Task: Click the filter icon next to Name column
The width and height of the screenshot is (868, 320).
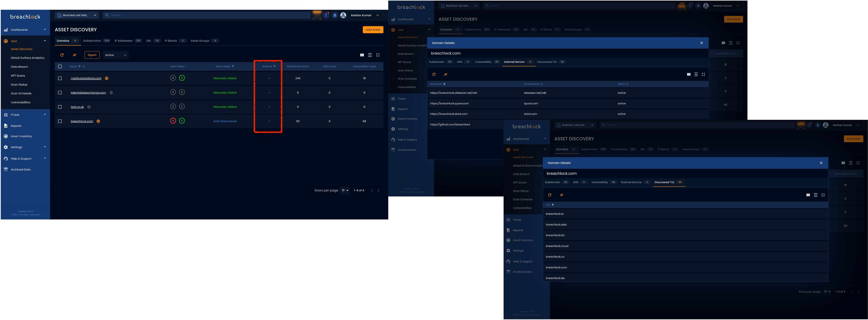Action: coord(80,66)
